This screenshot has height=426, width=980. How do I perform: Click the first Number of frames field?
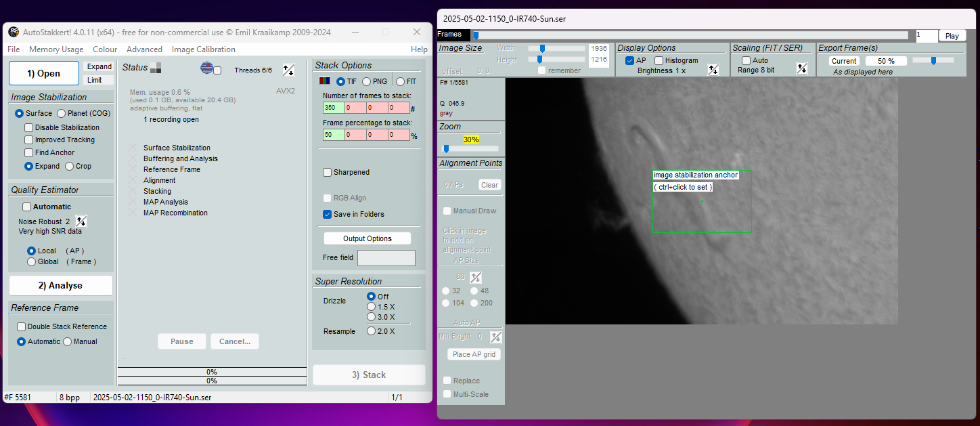pos(334,108)
